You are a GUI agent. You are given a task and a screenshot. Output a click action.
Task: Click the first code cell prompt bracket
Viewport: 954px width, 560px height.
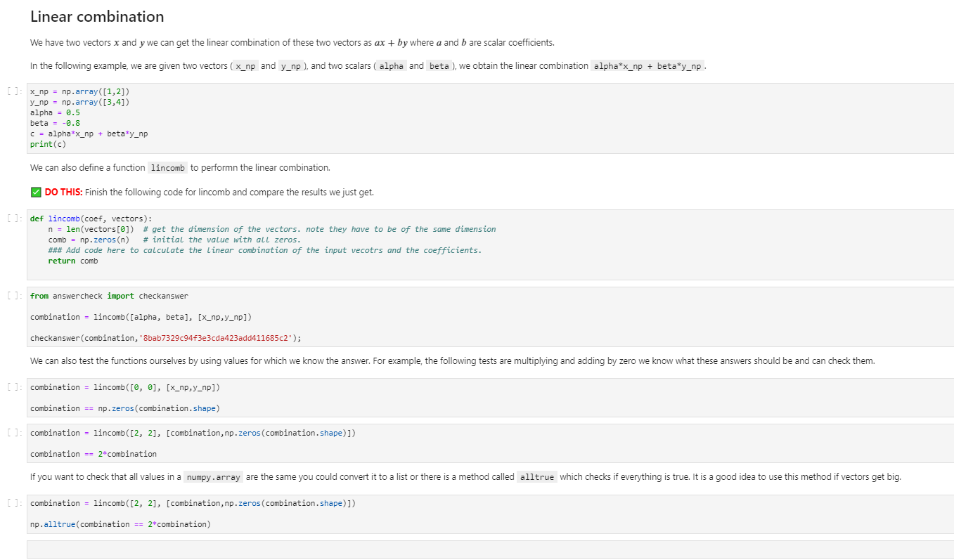(x=13, y=91)
